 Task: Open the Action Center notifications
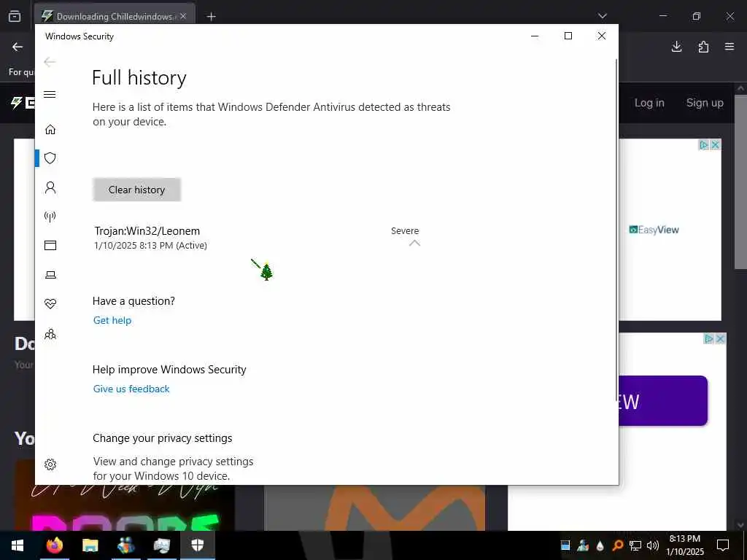pyautogui.click(x=723, y=545)
